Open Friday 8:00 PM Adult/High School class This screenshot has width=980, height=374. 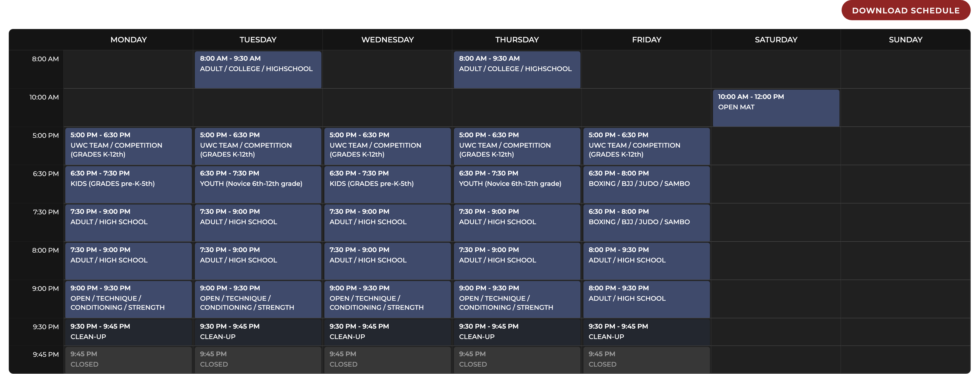pyautogui.click(x=646, y=261)
